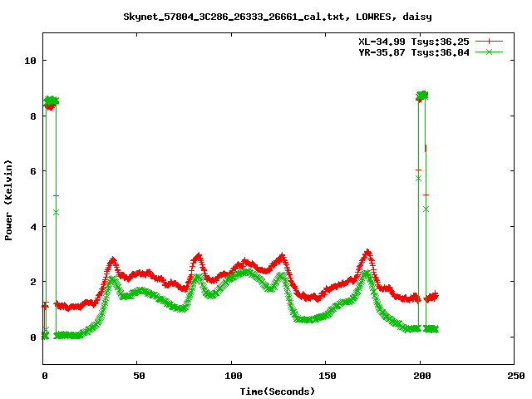The image size is (532, 399).
Task: Click y-axis tick label 4
Action: click(33, 227)
